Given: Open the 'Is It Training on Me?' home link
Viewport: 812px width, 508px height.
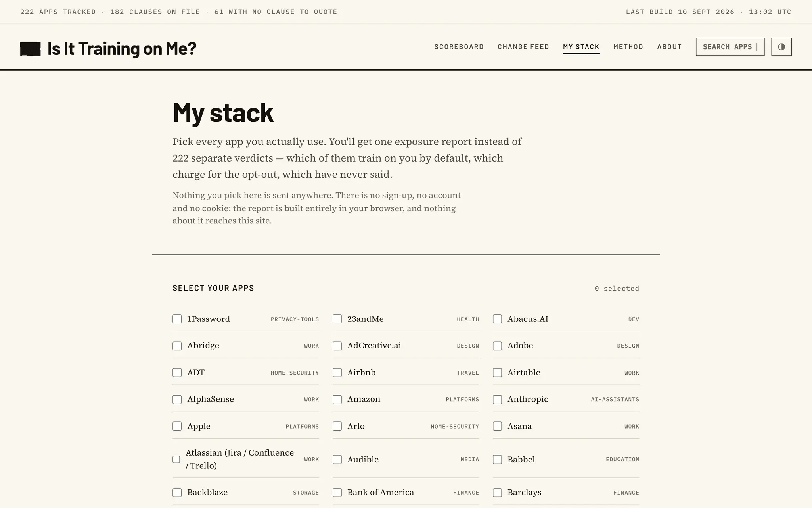Looking at the screenshot, I should (122, 48).
